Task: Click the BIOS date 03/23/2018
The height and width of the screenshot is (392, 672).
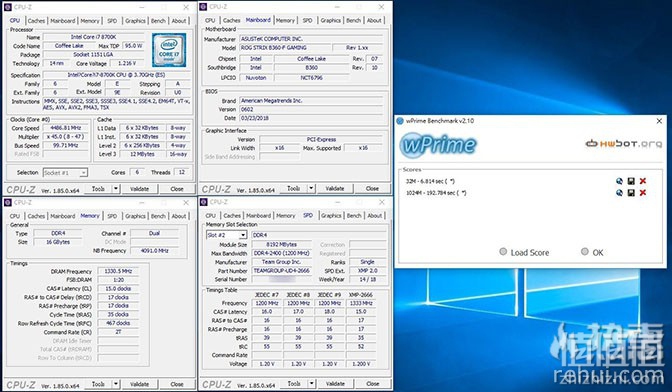Action: (x=311, y=118)
